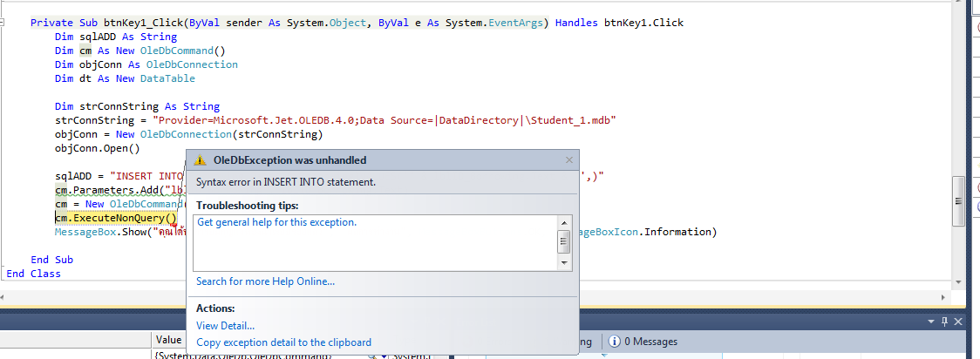Click the warning triangle icon in exception title

200,160
